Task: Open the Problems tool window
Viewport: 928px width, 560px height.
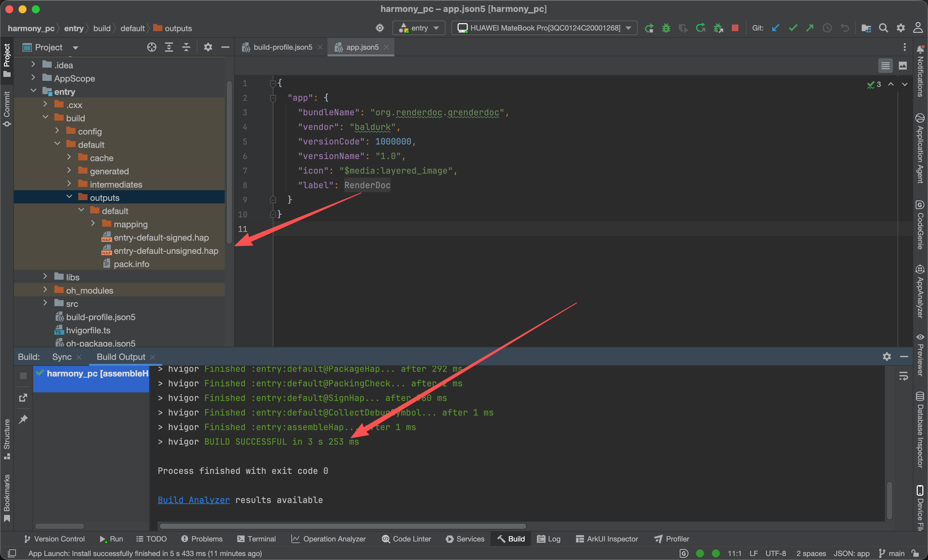Action: pyautogui.click(x=202, y=539)
